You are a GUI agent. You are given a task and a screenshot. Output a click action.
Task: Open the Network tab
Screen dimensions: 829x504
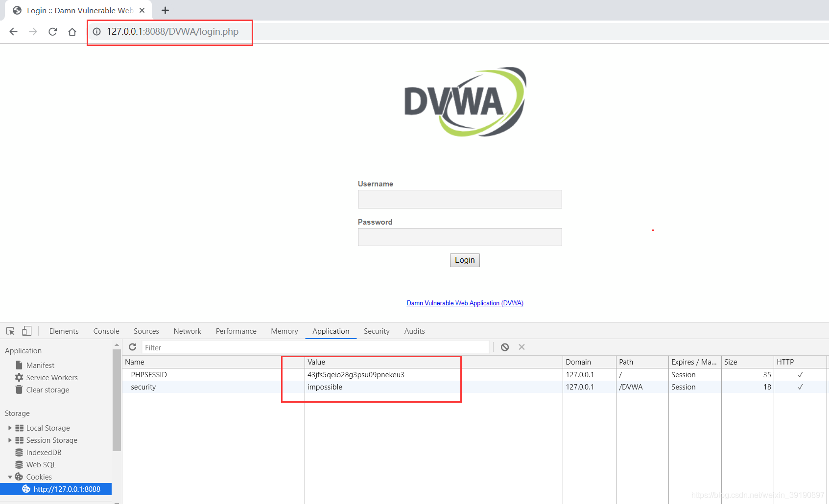tap(188, 331)
